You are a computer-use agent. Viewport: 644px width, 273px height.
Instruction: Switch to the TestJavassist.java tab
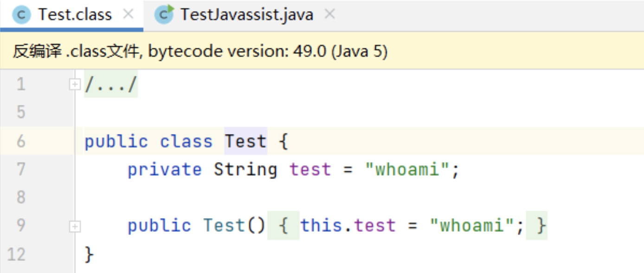pyautogui.click(x=246, y=15)
